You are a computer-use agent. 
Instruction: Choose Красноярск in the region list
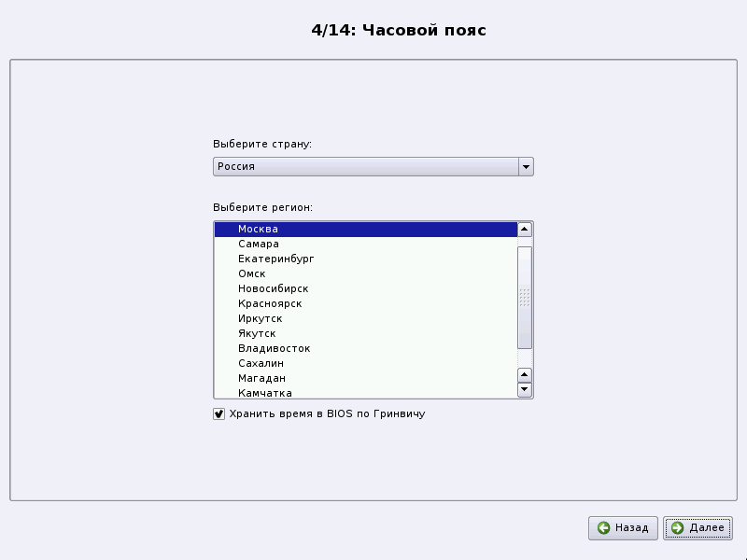[270, 303]
